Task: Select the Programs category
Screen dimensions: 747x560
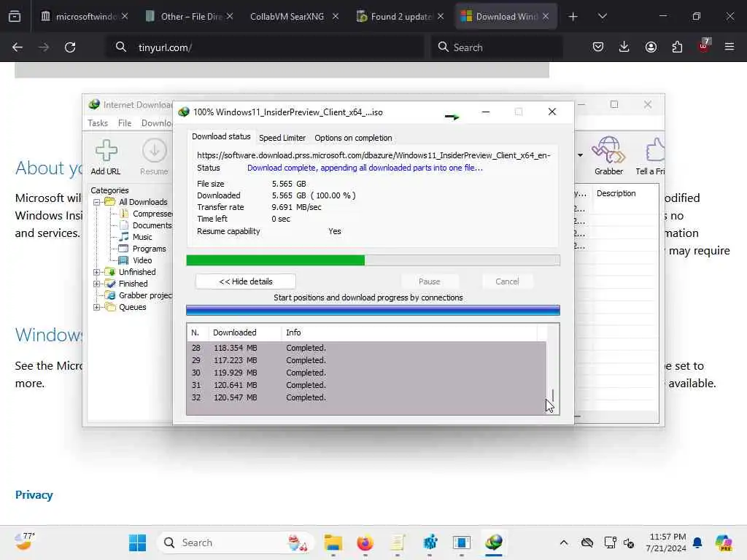Action: [142, 249]
